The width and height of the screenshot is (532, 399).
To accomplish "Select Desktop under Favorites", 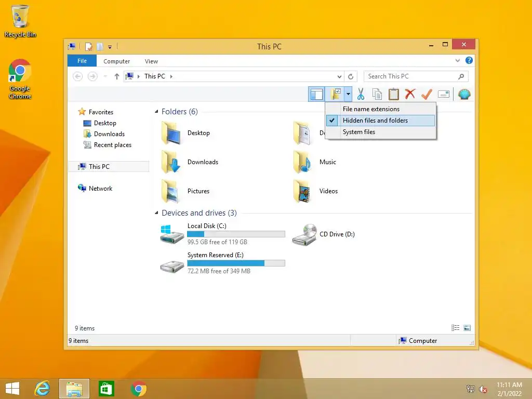I will (100, 123).
